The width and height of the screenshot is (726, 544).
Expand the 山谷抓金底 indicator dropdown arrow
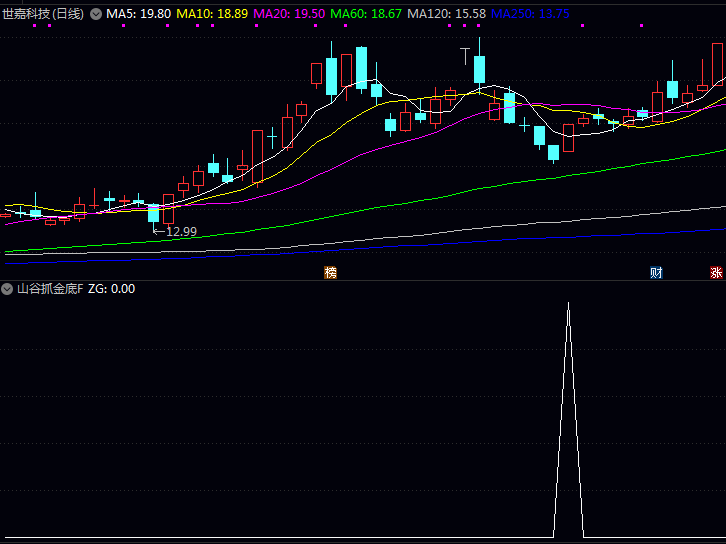pyautogui.click(x=8, y=289)
